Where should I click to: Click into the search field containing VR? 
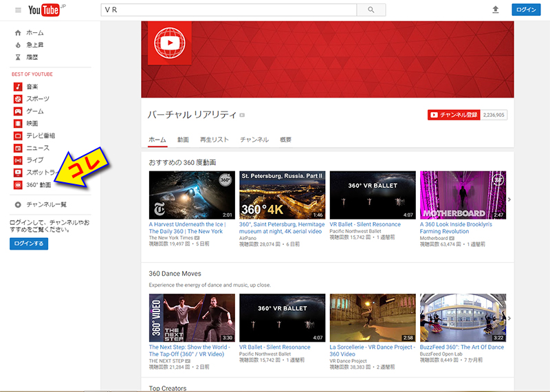pos(229,10)
